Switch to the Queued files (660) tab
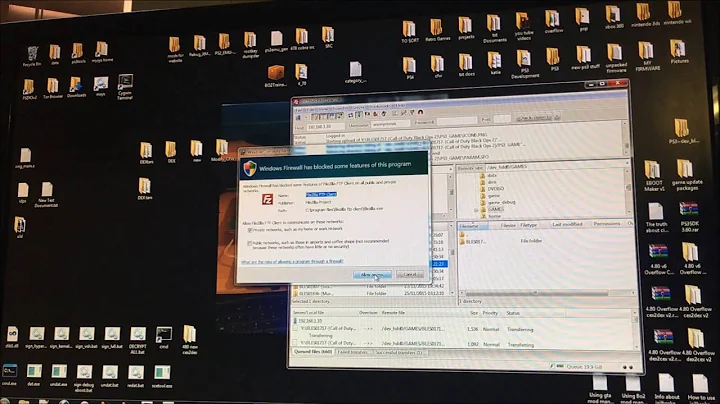This screenshot has width=720, height=404. [x=313, y=352]
